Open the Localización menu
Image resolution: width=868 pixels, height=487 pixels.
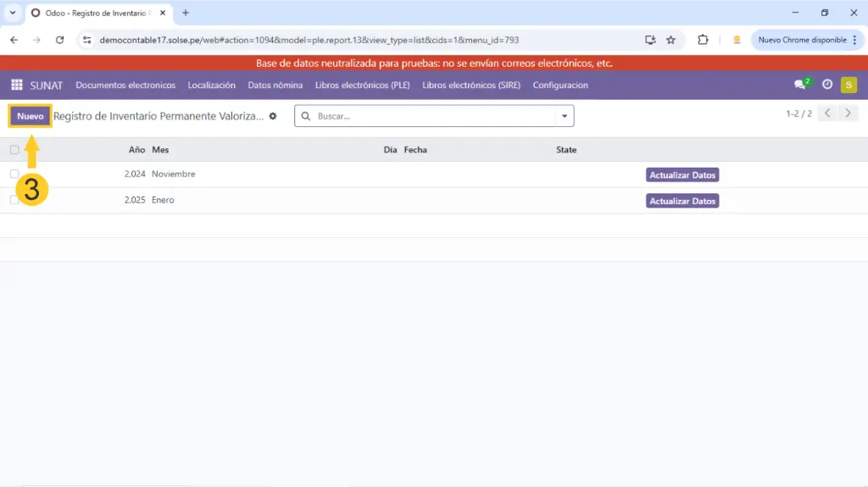(x=211, y=85)
